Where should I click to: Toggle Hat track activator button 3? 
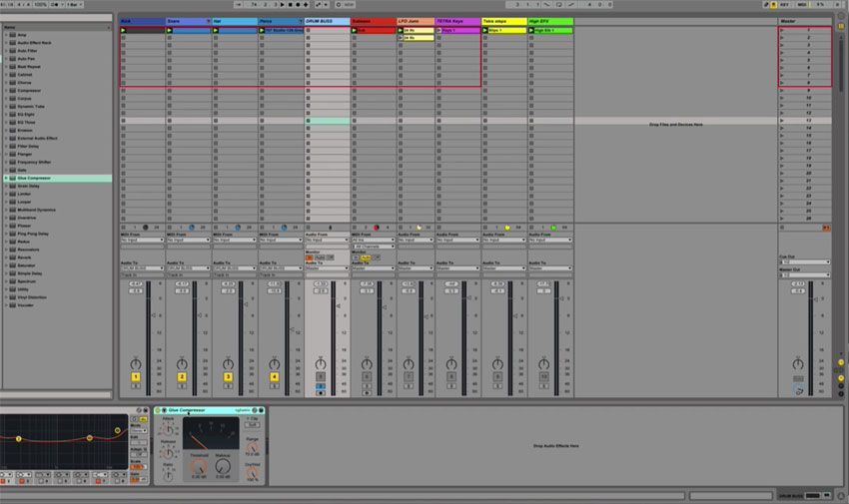coord(228,377)
